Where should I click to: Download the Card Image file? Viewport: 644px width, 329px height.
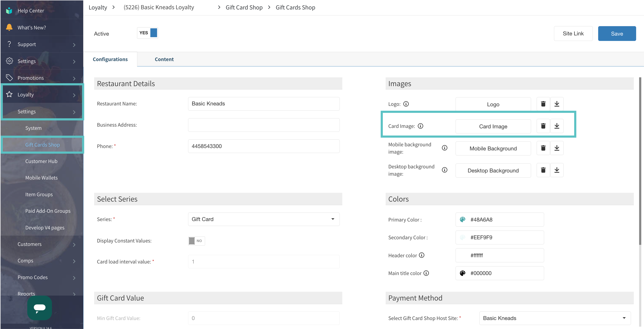pos(557,126)
